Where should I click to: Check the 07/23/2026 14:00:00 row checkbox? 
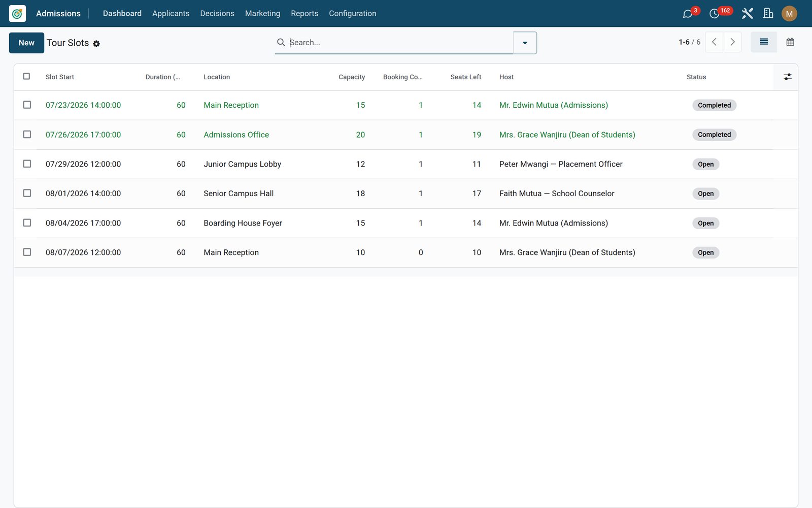coord(27,105)
